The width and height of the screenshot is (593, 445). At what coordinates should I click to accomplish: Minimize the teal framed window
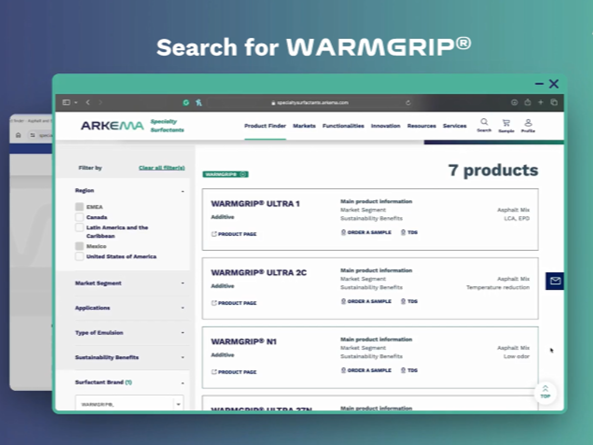click(x=539, y=84)
